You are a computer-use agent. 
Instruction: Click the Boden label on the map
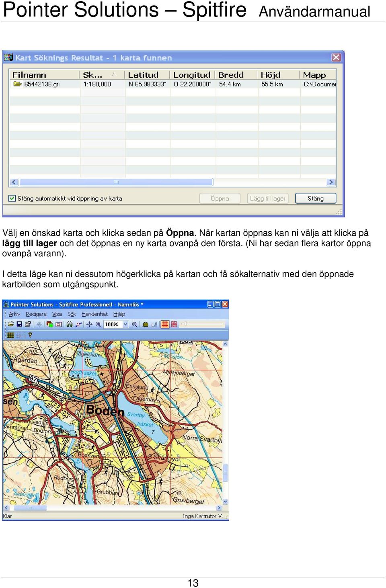[105, 410]
